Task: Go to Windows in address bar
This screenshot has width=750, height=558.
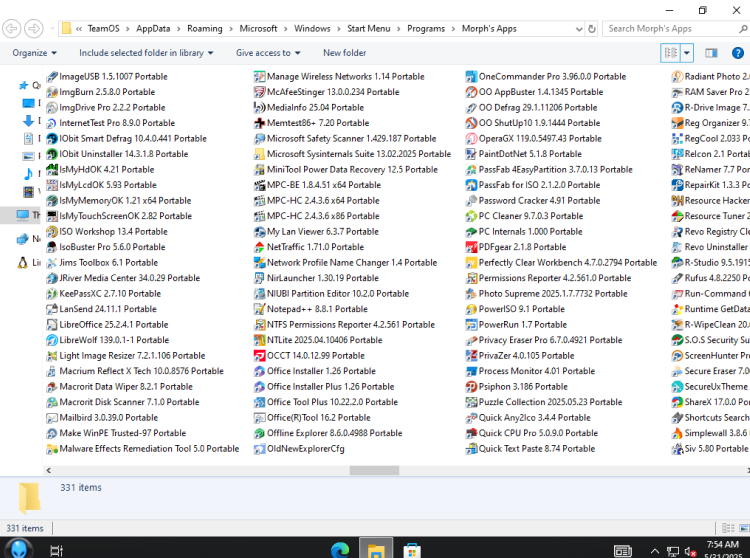Action: [312, 29]
